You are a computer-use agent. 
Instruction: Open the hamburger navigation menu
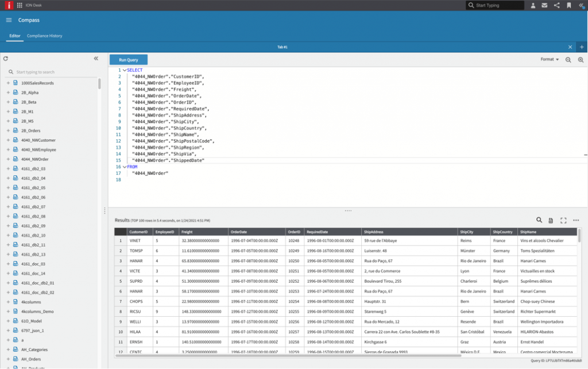coord(9,20)
